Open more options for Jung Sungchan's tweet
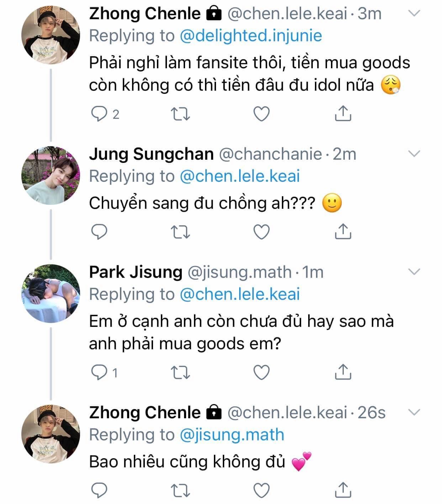The height and width of the screenshot is (504, 442). point(414,154)
